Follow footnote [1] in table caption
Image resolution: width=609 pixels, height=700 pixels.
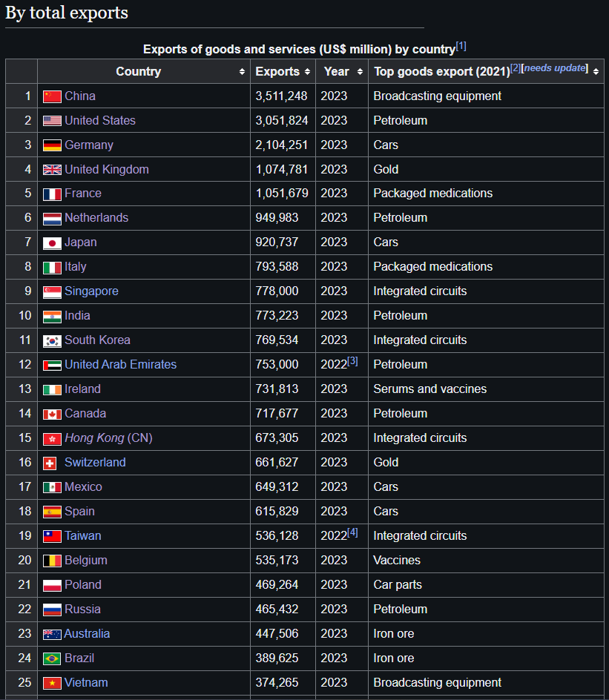click(461, 46)
